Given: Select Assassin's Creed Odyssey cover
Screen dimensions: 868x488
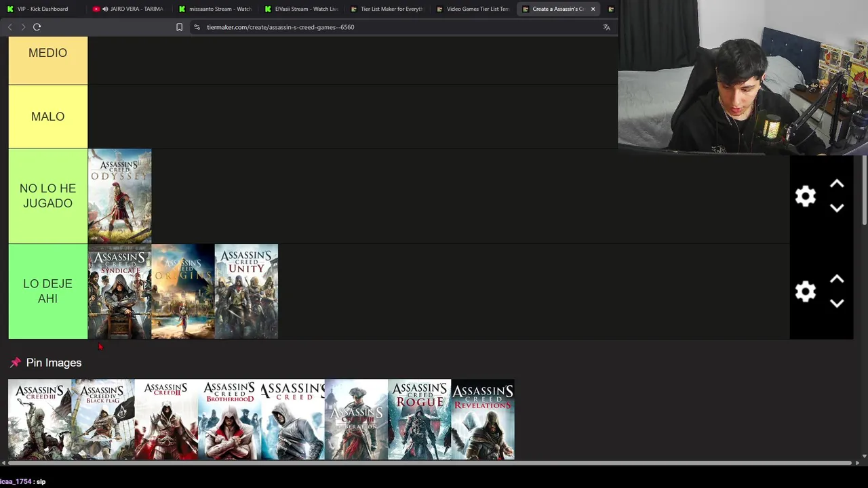Looking at the screenshot, I should coord(119,196).
